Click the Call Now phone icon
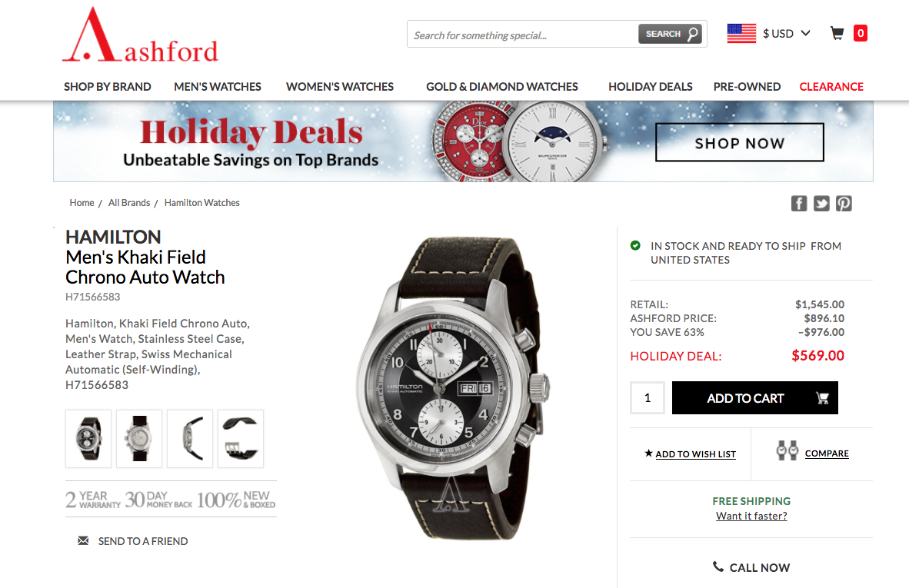The image size is (909, 588). click(x=718, y=566)
